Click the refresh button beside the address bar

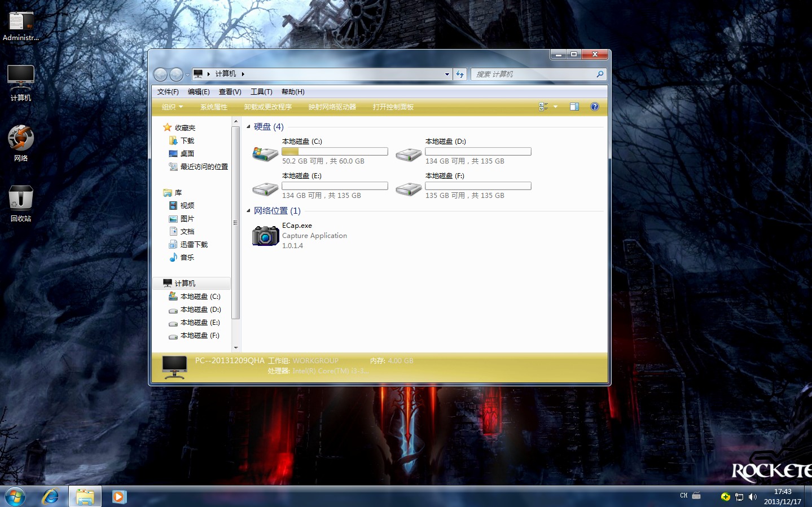tap(460, 74)
